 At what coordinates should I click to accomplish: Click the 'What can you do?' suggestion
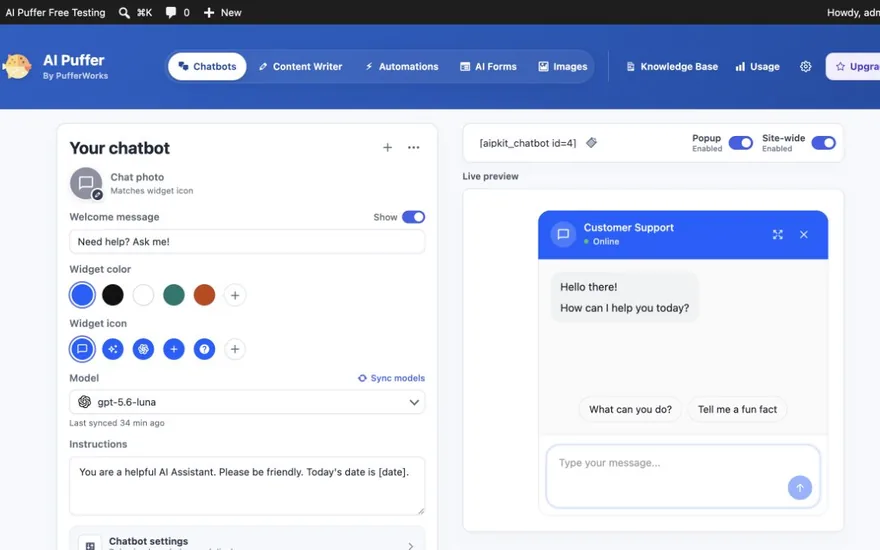pyautogui.click(x=630, y=409)
